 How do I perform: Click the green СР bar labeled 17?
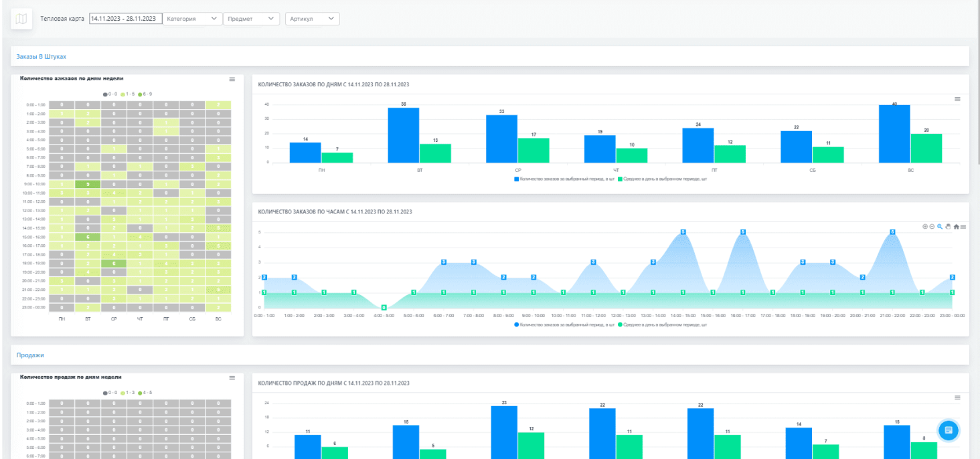tap(534, 151)
